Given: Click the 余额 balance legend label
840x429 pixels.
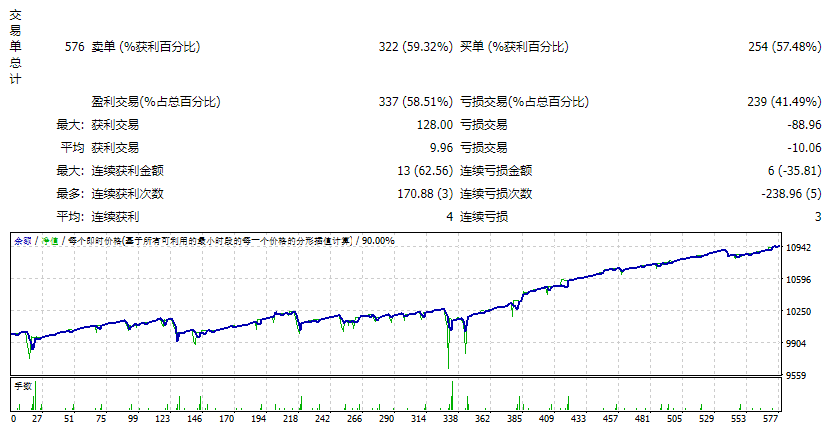Looking at the screenshot, I should tap(23, 241).
